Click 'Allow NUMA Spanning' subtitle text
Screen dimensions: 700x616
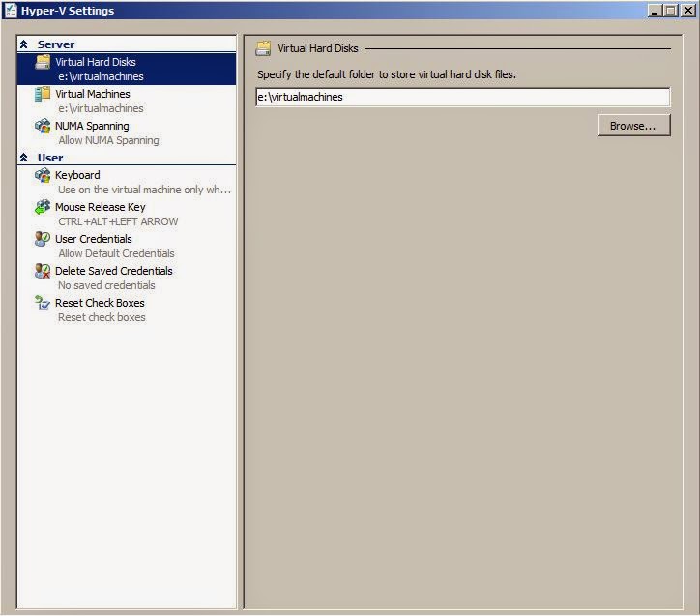(x=108, y=140)
